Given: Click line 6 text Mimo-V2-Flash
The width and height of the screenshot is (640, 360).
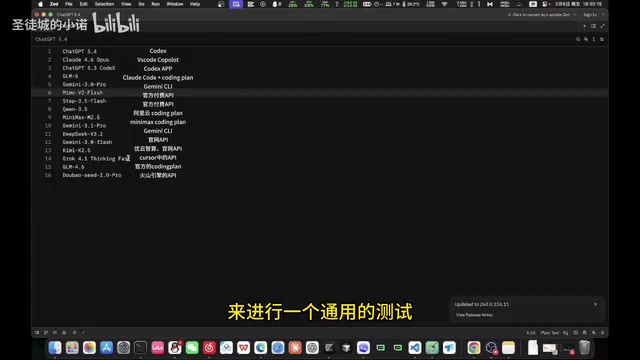Looking at the screenshot, I should (82, 93).
